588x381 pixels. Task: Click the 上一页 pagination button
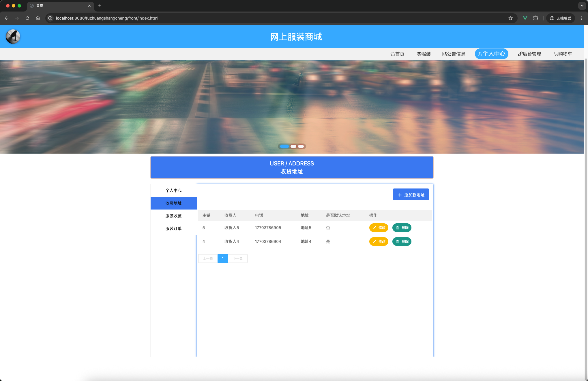click(208, 259)
